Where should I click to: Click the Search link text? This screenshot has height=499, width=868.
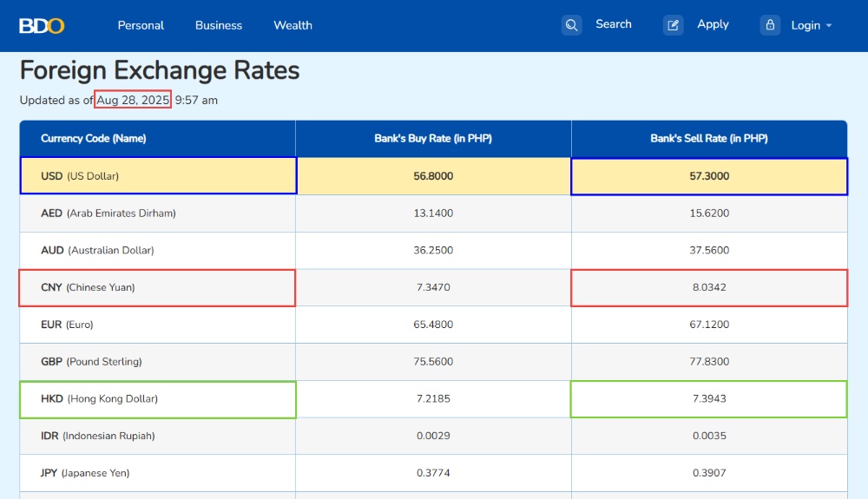coord(614,24)
